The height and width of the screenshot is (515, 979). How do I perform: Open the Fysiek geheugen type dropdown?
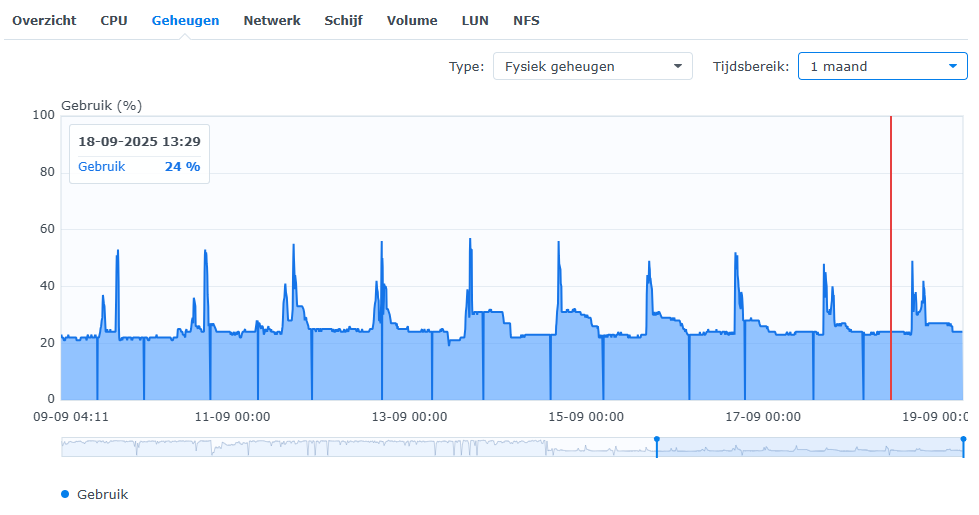592,67
